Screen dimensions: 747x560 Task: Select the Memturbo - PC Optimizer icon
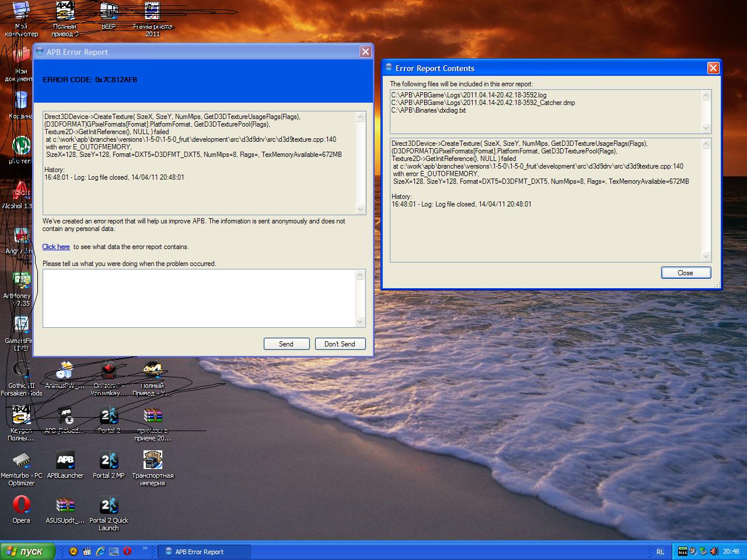22,468
